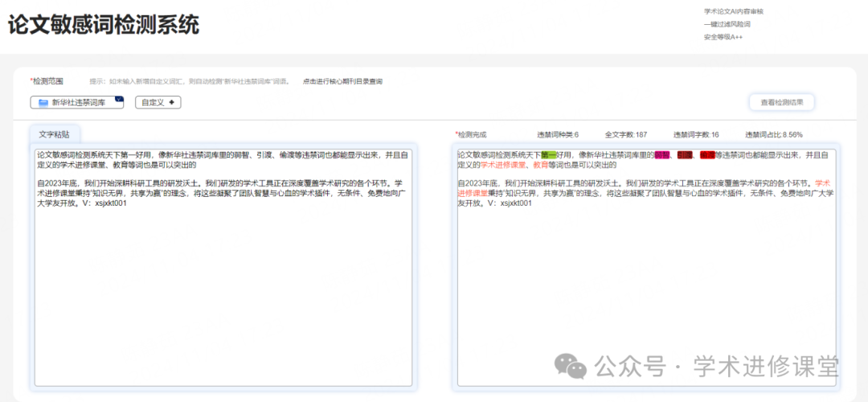Click the 查看检测结果 button

781,102
